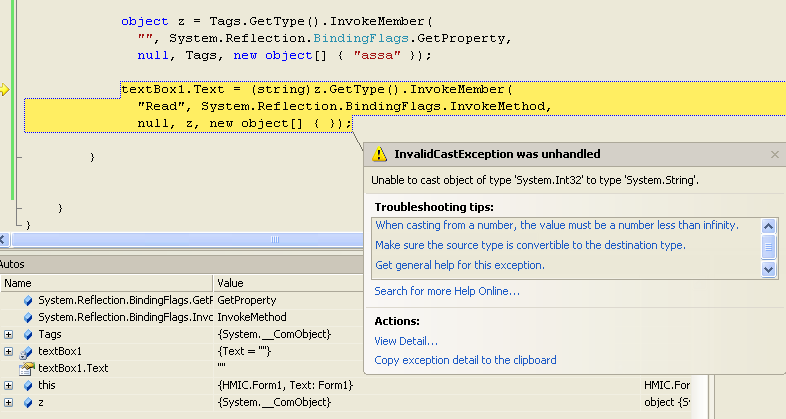Click 'Search for more Help Online...' link

(447, 291)
